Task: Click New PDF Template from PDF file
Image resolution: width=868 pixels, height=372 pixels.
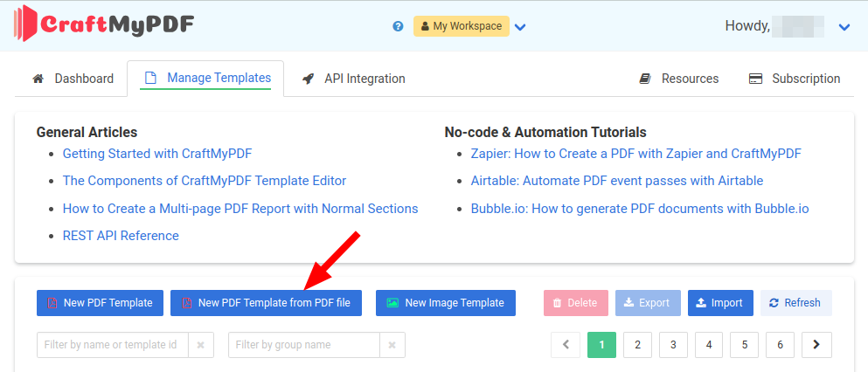Action: pos(267,303)
